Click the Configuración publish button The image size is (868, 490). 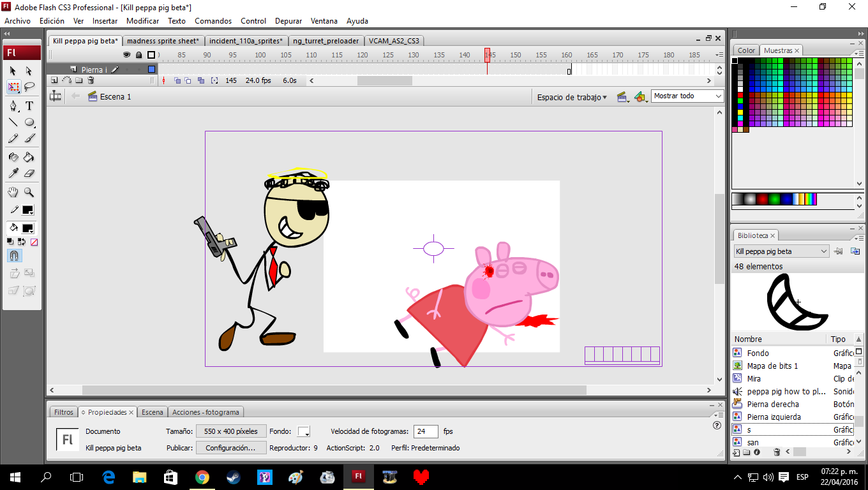(231, 448)
